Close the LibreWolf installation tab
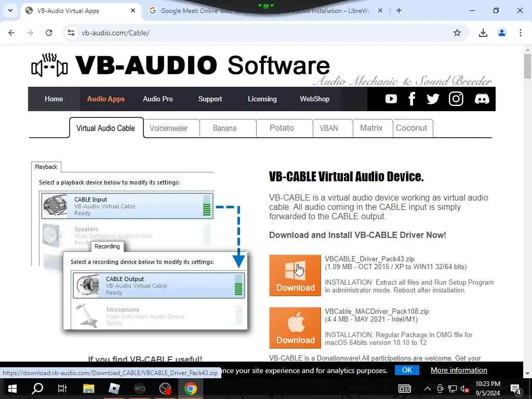532x399 pixels. [x=380, y=10]
